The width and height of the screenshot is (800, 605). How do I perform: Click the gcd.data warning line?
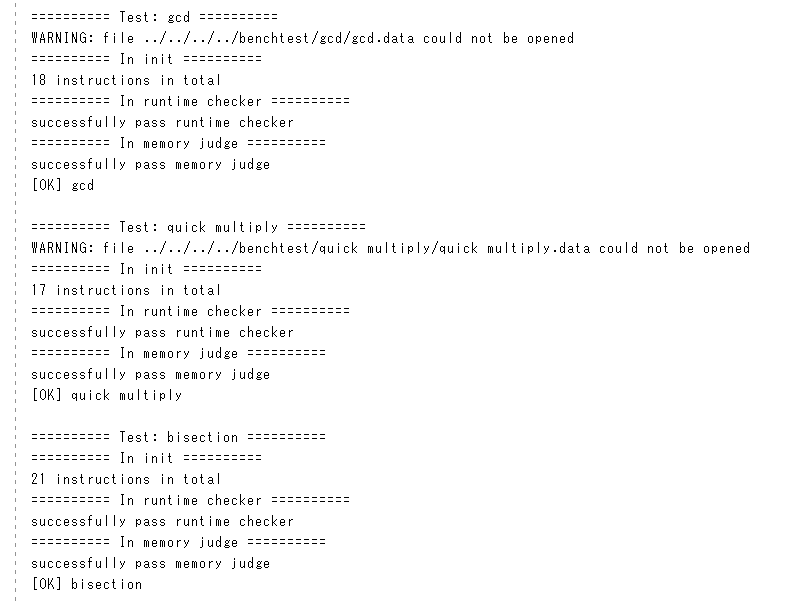(x=302, y=38)
